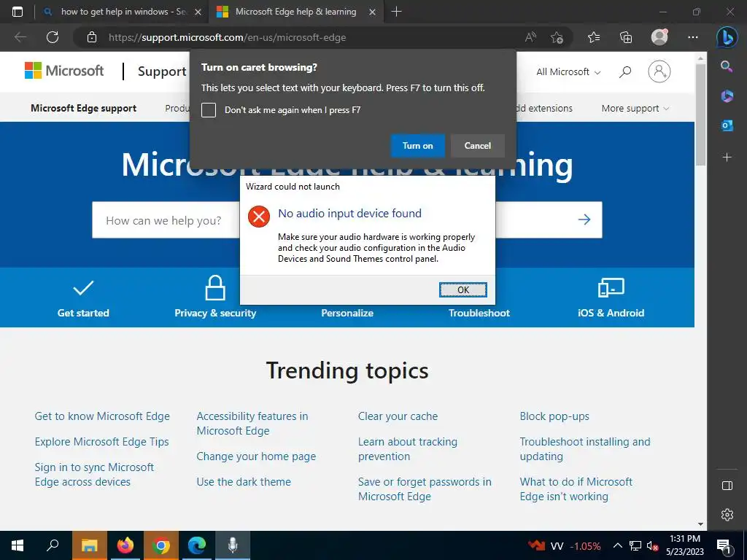
Task: Click the Edge tab actions menu icon
Action: [18, 12]
